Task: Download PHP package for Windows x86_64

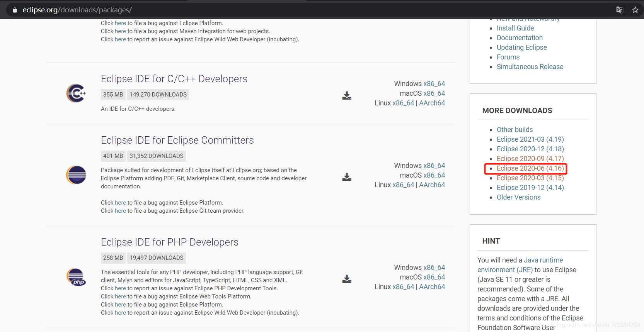Action: point(434,268)
